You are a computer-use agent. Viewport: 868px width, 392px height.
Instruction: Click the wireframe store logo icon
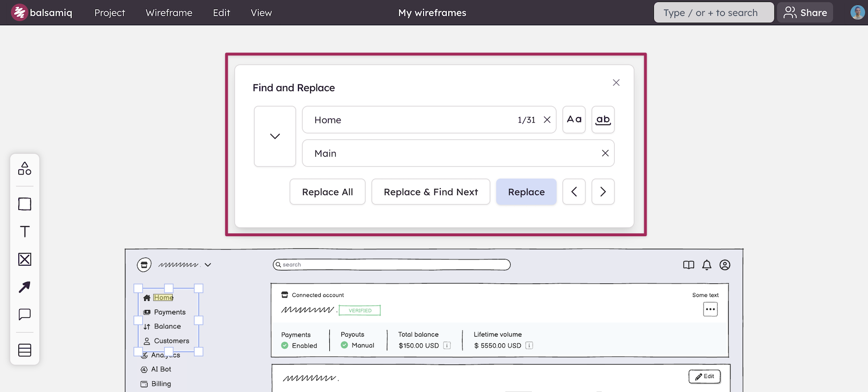point(144,265)
